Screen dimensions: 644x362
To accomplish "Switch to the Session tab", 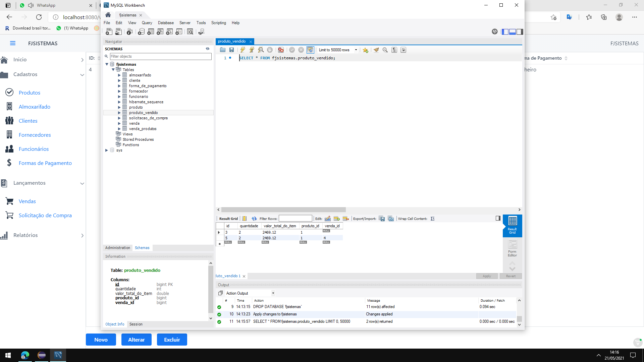I will [x=136, y=324].
